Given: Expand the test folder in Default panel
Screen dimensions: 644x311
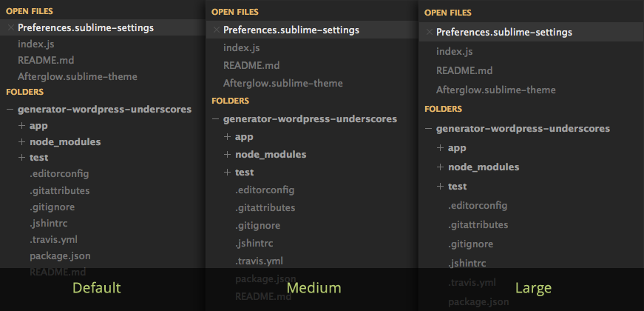Looking at the screenshot, I should coord(21,158).
